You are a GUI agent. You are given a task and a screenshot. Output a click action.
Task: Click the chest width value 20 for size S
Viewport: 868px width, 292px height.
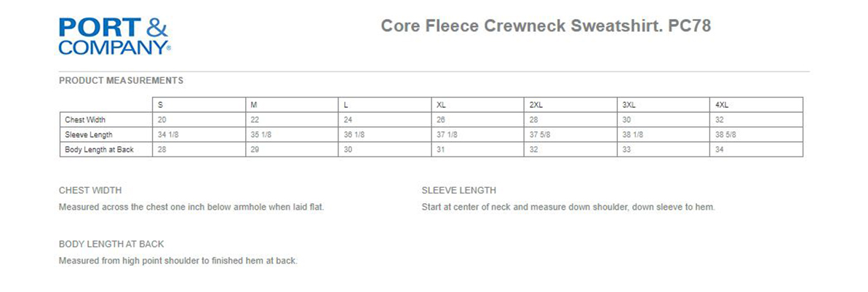(162, 119)
